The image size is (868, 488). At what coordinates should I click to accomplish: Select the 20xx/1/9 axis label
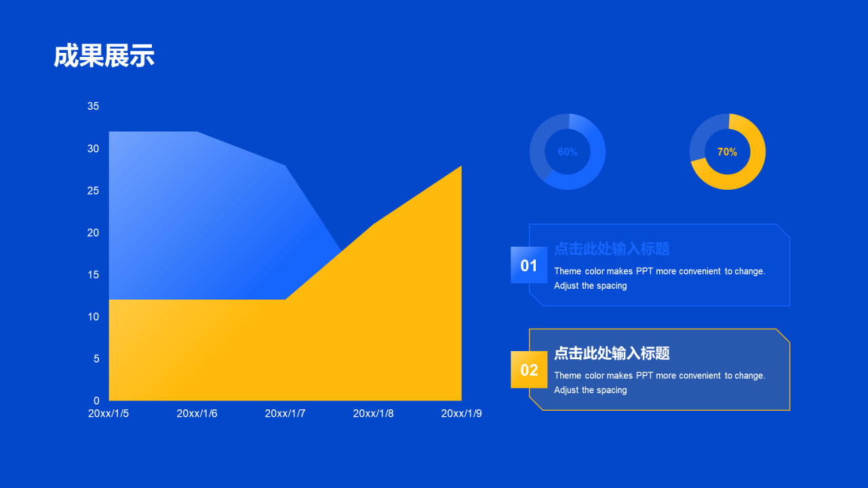pyautogui.click(x=461, y=413)
